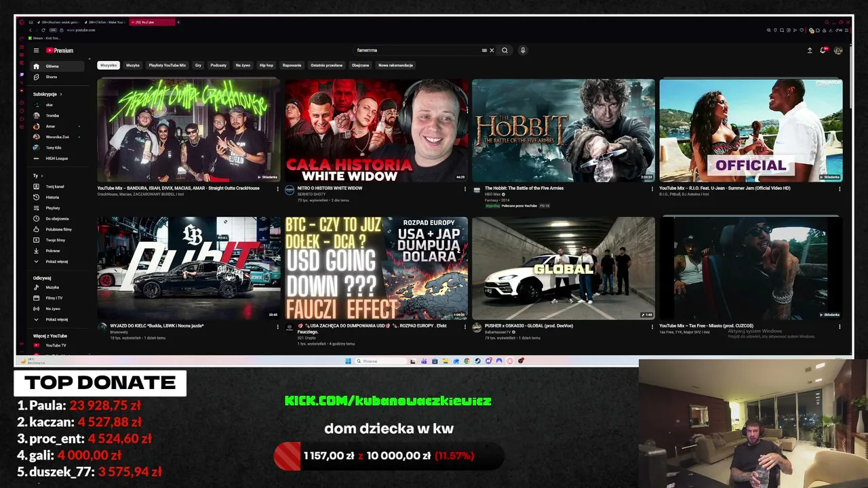Select the Gry filter chip
Image resolution: width=868 pixels, height=488 pixels.
tap(199, 66)
